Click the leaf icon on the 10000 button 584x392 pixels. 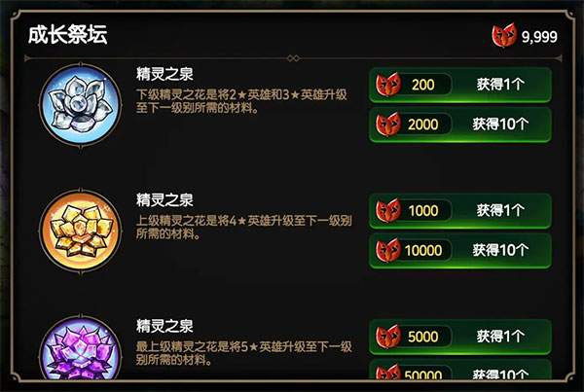point(388,250)
